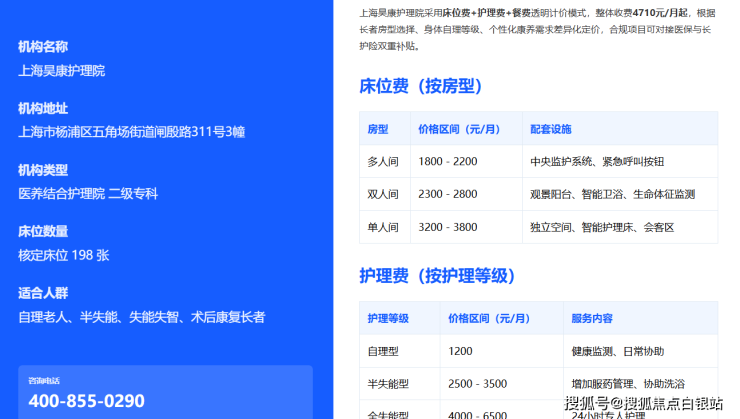The height and width of the screenshot is (419, 740).
Task: Click the 床位数量 label
Action: (x=43, y=232)
